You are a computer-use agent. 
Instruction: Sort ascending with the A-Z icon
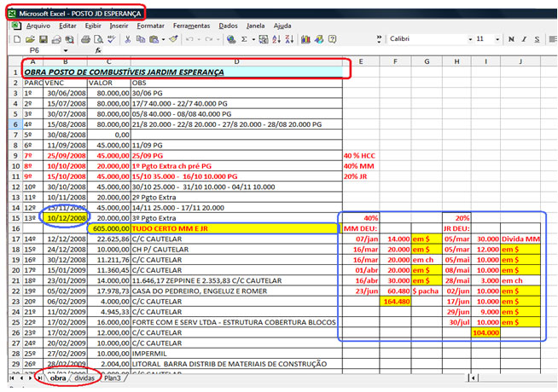276,39
